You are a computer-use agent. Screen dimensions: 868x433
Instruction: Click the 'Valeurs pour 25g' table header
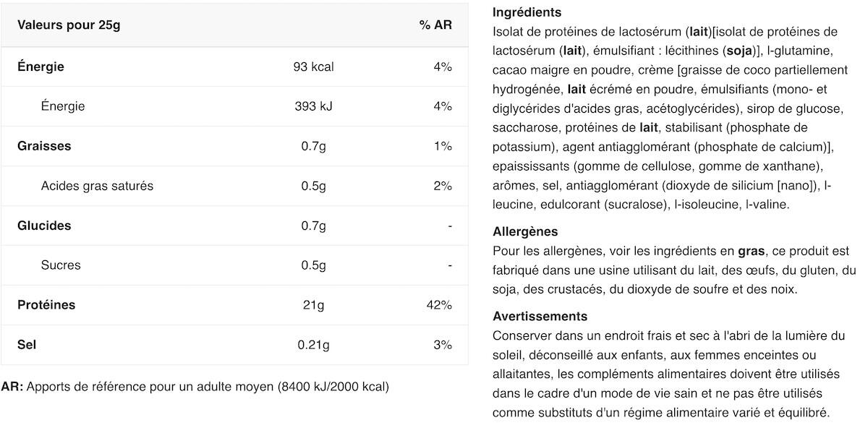click(x=69, y=25)
